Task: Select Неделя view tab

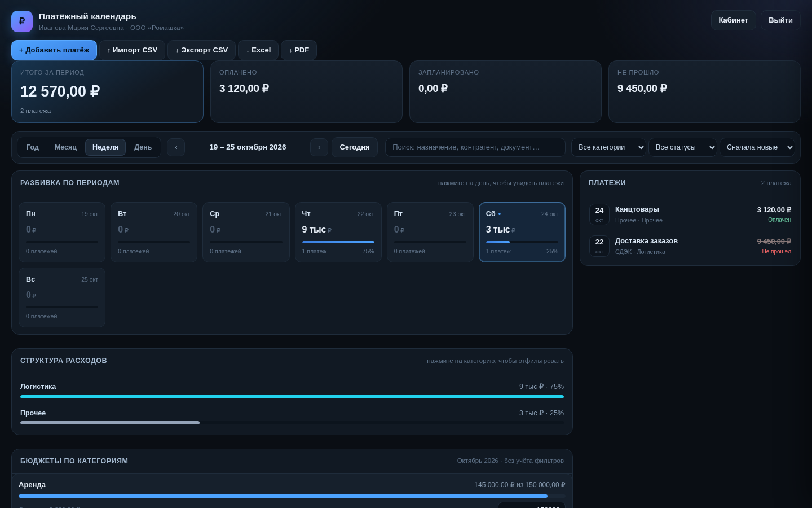Action: pyautogui.click(x=105, y=147)
